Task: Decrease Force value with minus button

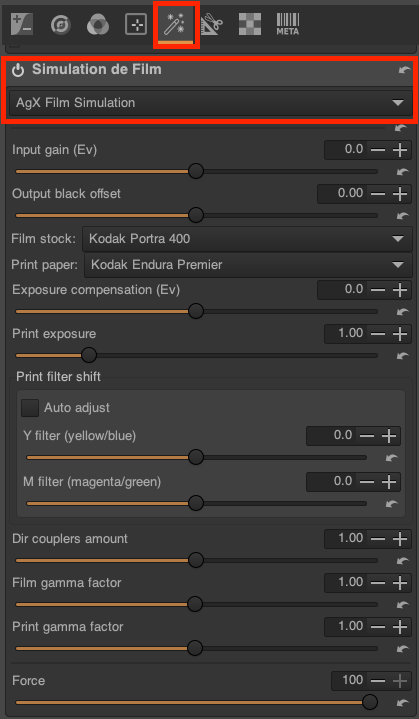Action: [x=378, y=680]
